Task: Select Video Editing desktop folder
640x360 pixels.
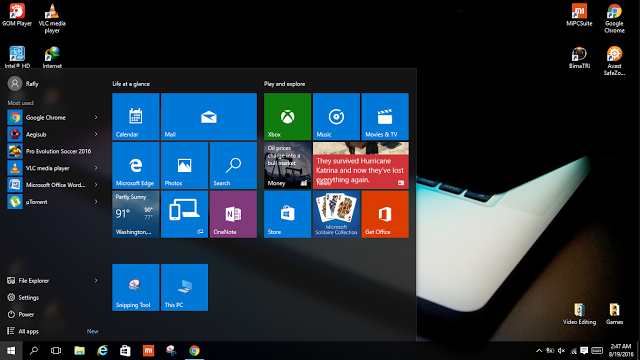Action: (x=579, y=314)
